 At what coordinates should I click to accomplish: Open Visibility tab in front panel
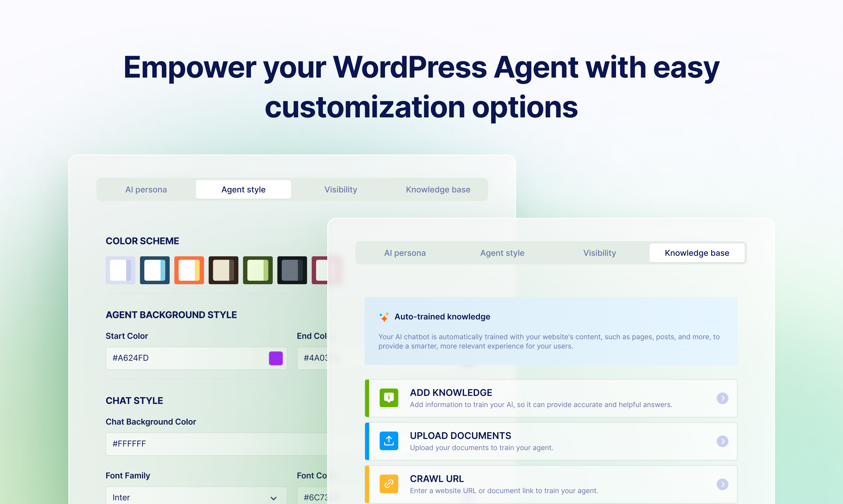click(x=600, y=253)
